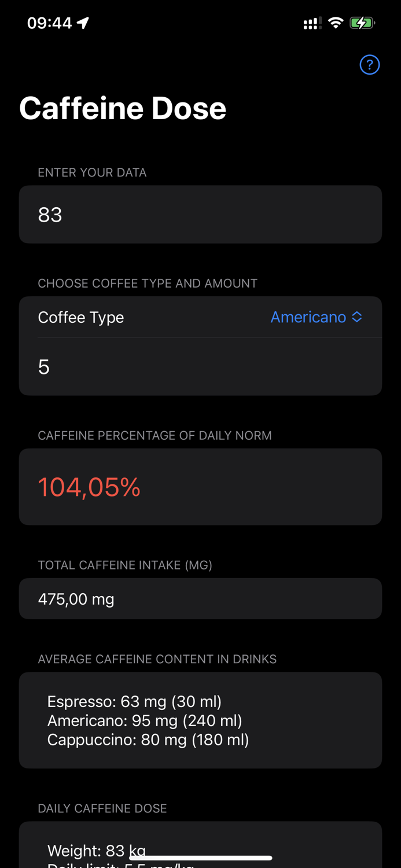Tap the clock showing 09:44

pos(49,22)
